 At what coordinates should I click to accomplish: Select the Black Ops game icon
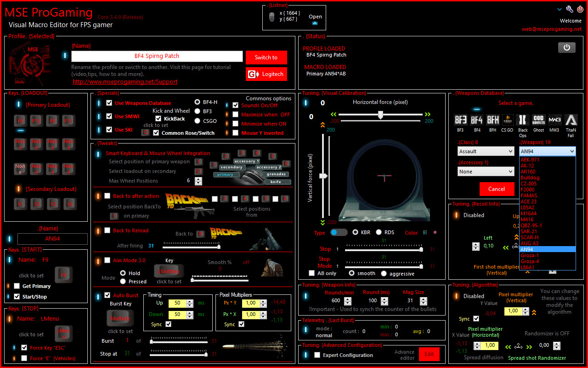pyautogui.click(x=523, y=121)
